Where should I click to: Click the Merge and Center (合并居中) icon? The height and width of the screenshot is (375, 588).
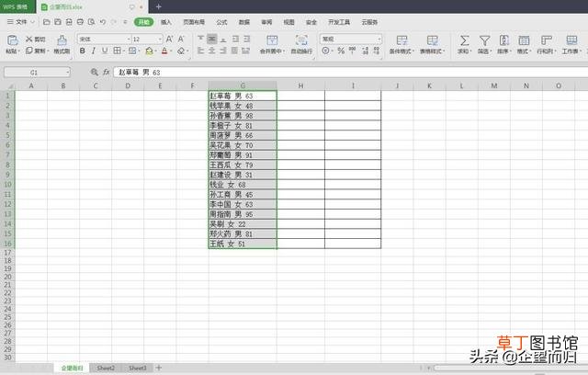tap(272, 40)
